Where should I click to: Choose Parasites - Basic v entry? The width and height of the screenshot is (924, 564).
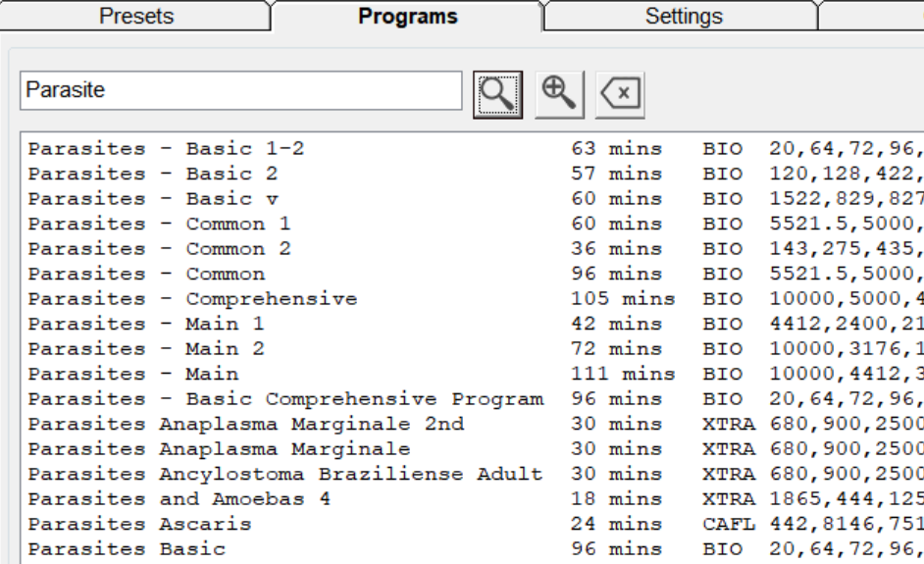[x=152, y=199]
